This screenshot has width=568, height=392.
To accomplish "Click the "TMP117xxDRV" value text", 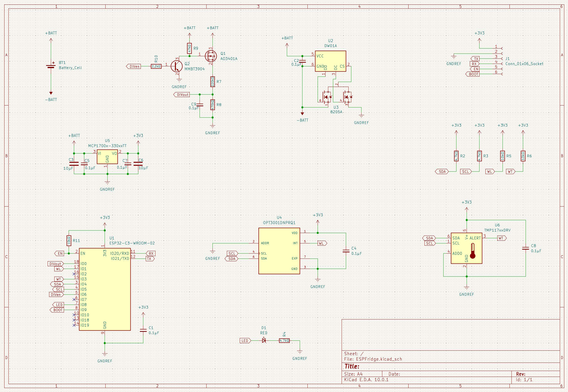I will click(497, 230).
